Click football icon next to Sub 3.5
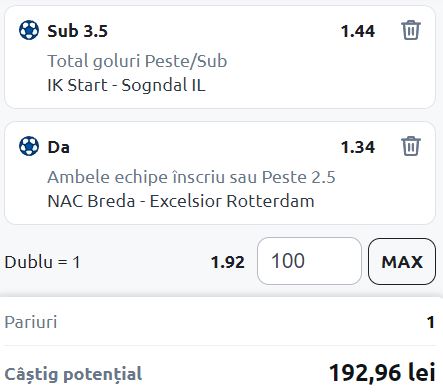443x392 pixels. point(29,30)
